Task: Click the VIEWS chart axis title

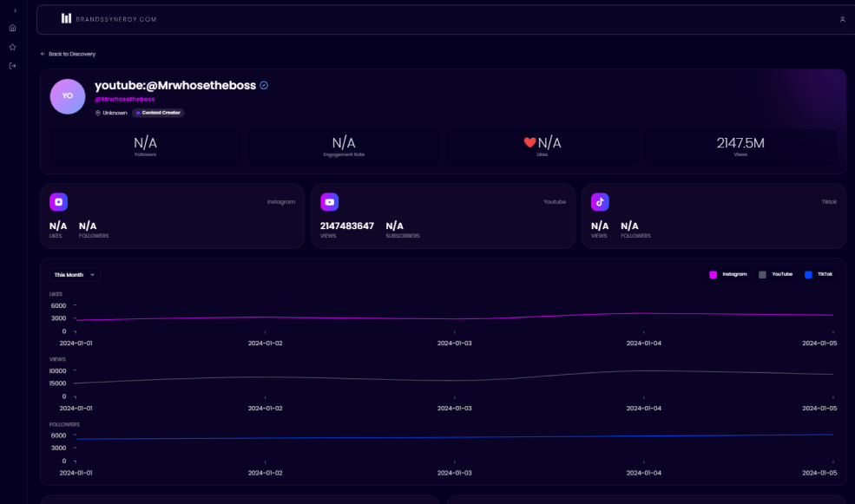Action: (x=57, y=360)
